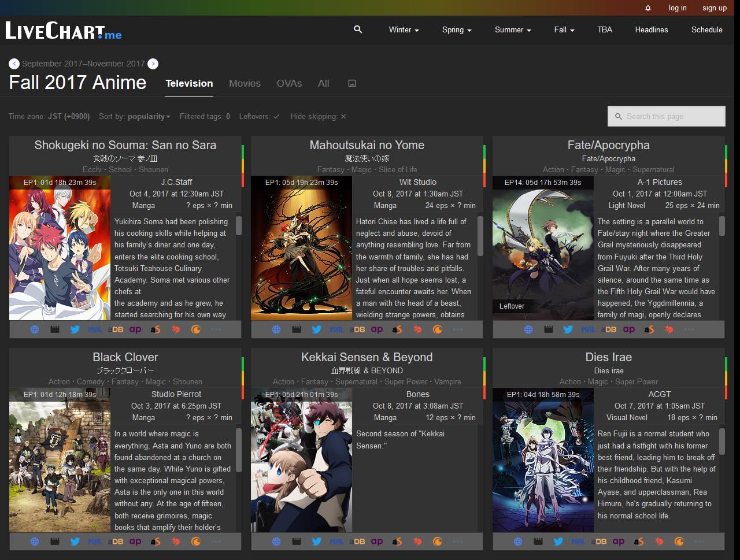Open Shokugeki no Souma preview video icon
This screenshot has width=740, height=560.
coord(55,329)
